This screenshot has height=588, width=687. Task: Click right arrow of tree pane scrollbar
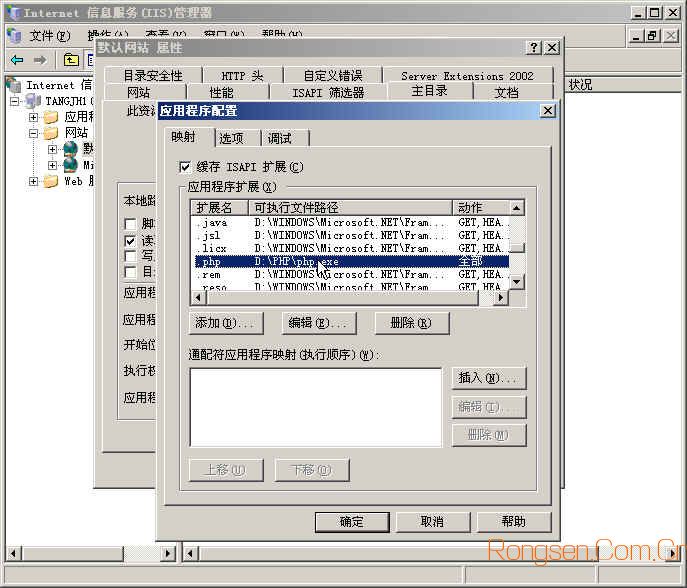point(167,553)
